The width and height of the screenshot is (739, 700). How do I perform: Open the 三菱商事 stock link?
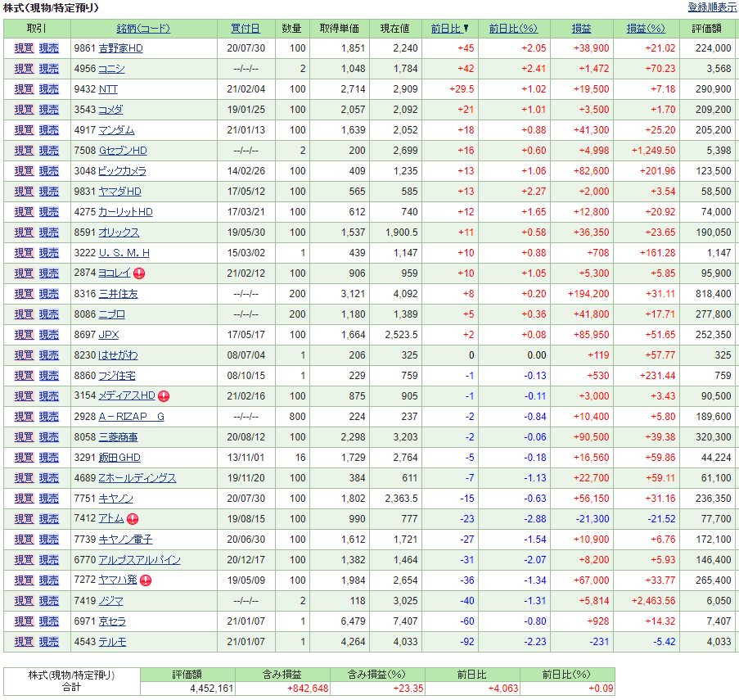coord(119,437)
